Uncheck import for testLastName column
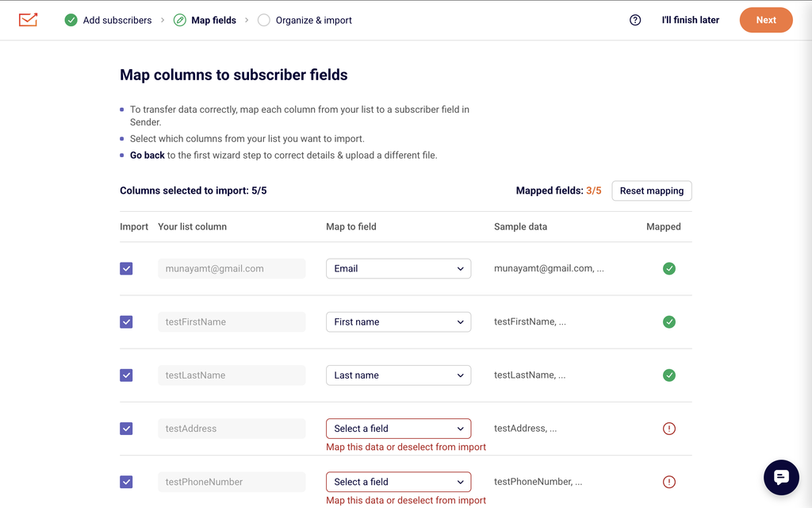Viewport: 812px width, 508px height. pyautogui.click(x=126, y=375)
